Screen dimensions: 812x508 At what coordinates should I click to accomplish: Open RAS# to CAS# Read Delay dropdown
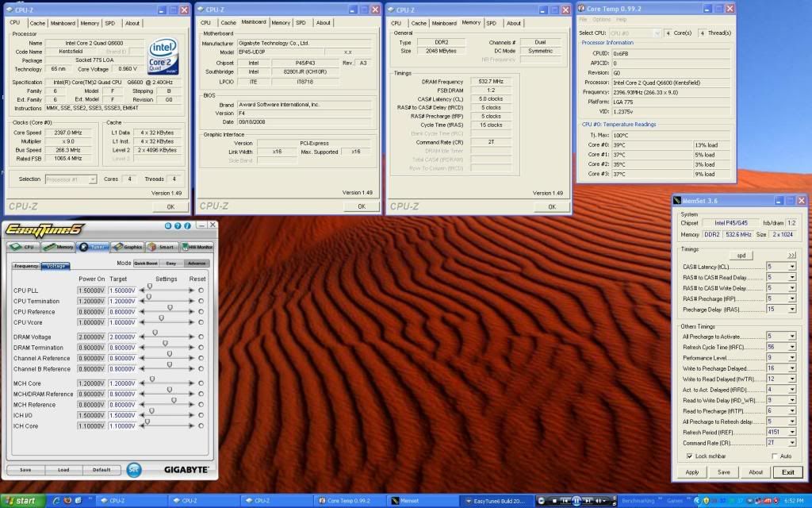coord(792,277)
